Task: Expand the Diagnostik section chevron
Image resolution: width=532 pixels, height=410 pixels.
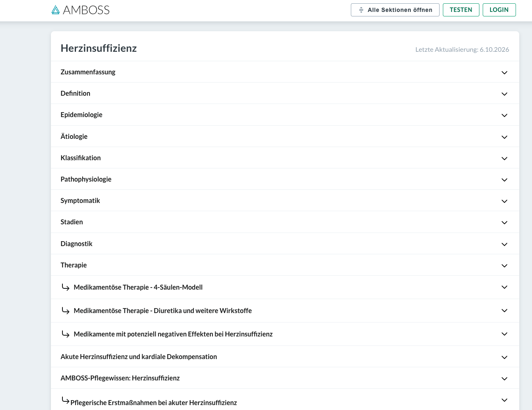Action: (x=504, y=244)
